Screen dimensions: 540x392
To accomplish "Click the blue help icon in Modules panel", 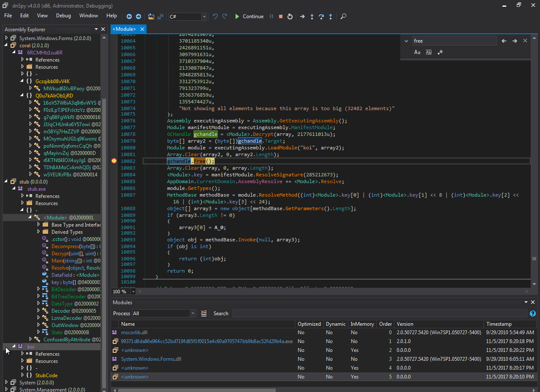I will click(x=532, y=314).
